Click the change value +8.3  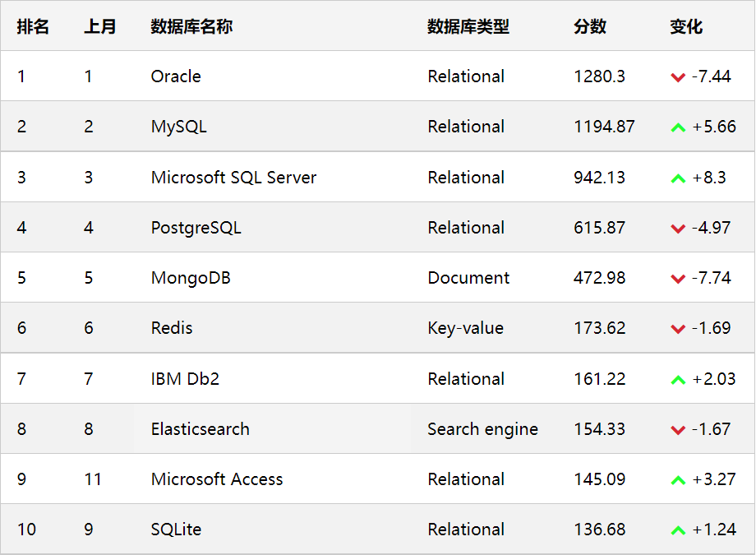(708, 177)
